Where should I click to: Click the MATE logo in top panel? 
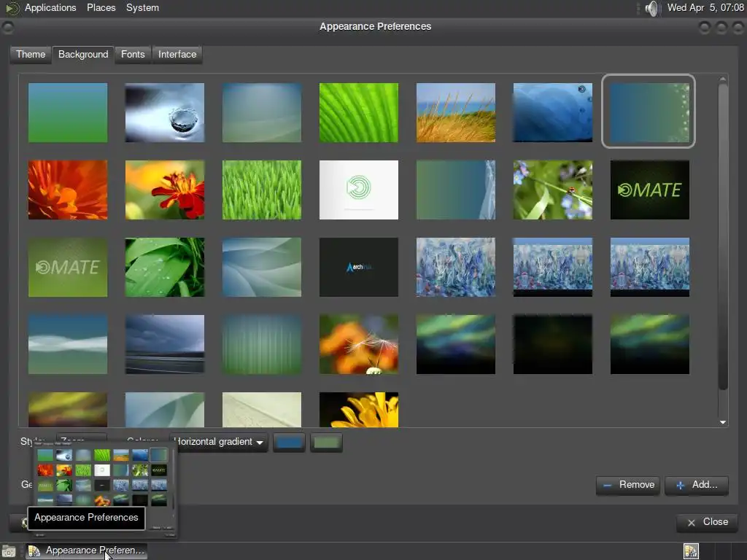pyautogui.click(x=12, y=8)
